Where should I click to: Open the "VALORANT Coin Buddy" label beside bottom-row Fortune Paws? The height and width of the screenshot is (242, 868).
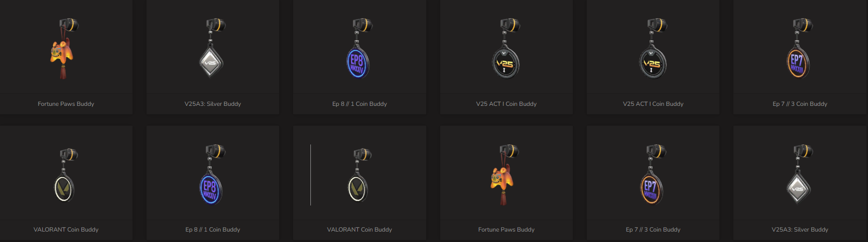click(359, 229)
